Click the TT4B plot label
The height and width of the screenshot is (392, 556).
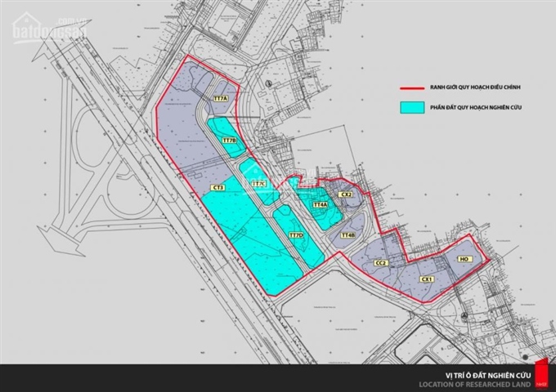click(347, 235)
